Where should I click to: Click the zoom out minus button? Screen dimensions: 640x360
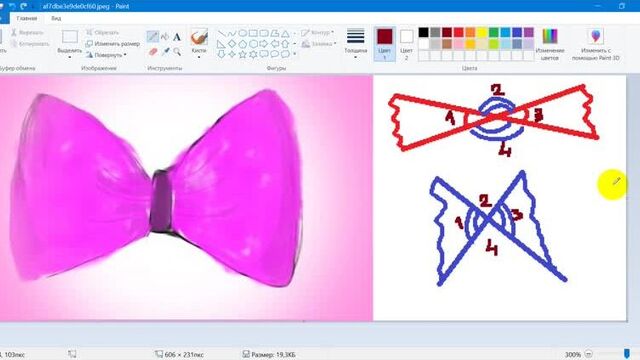coord(589,354)
